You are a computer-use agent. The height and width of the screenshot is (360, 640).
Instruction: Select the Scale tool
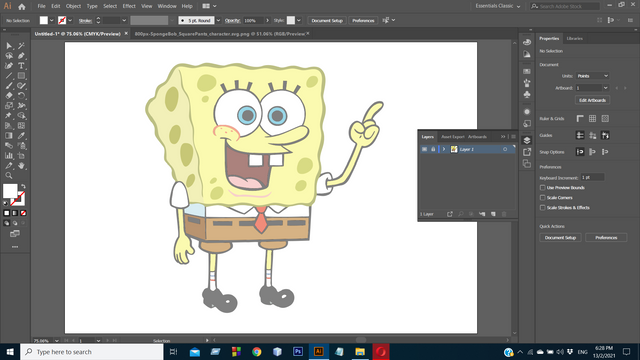(9, 106)
